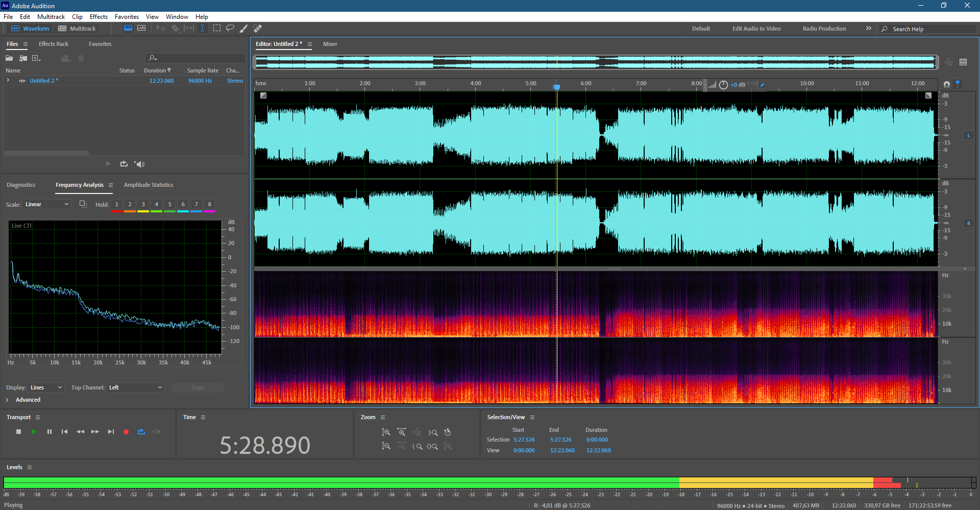Switch to the Amplitude Statistics tab
This screenshot has width=980, height=510.
pos(149,185)
